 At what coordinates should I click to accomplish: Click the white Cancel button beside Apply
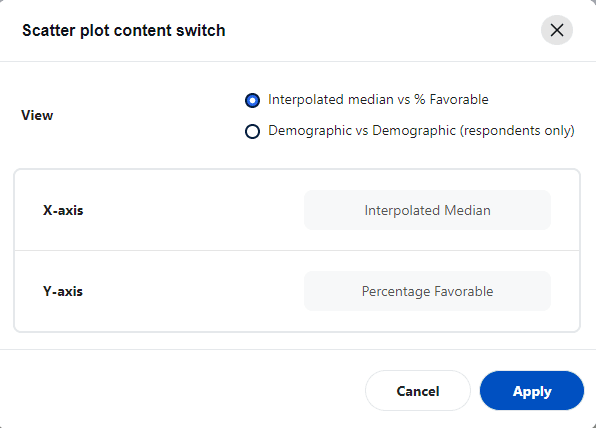tap(418, 391)
